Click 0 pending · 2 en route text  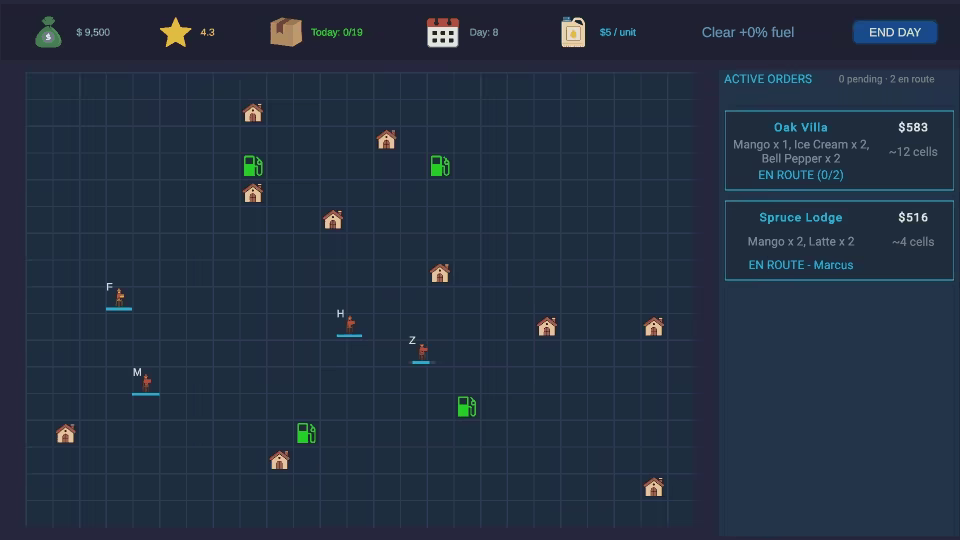(886, 79)
